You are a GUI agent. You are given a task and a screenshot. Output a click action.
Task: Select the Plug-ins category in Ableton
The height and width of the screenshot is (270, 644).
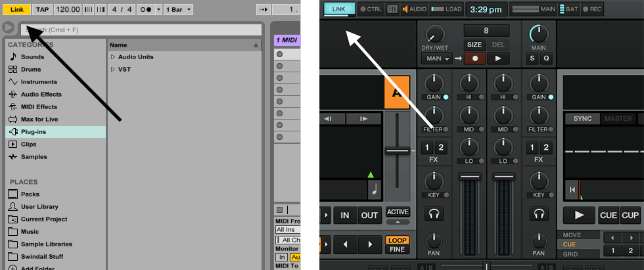pos(55,132)
